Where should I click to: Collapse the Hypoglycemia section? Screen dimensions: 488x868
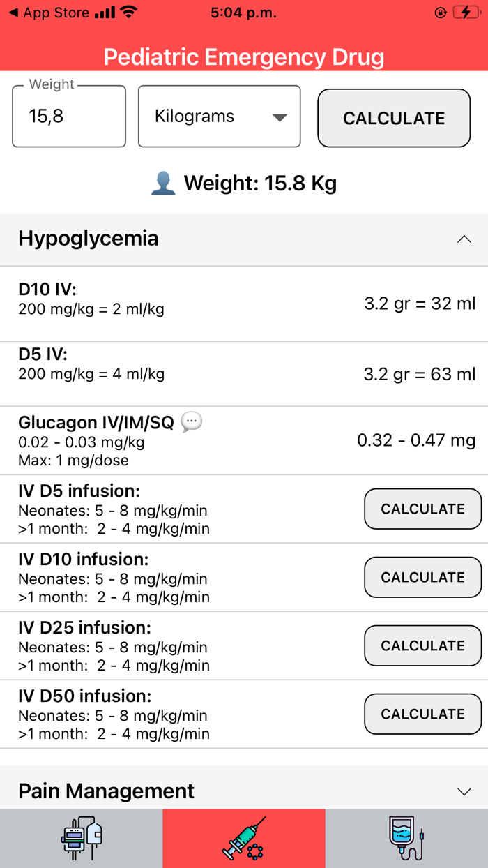coord(464,239)
